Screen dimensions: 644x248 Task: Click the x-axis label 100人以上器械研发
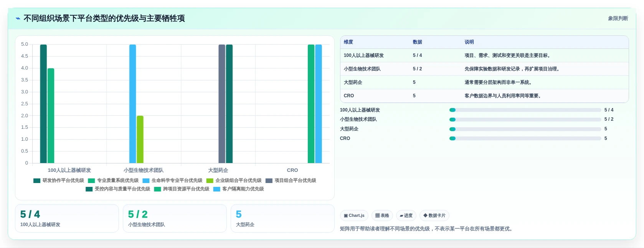tap(69, 170)
